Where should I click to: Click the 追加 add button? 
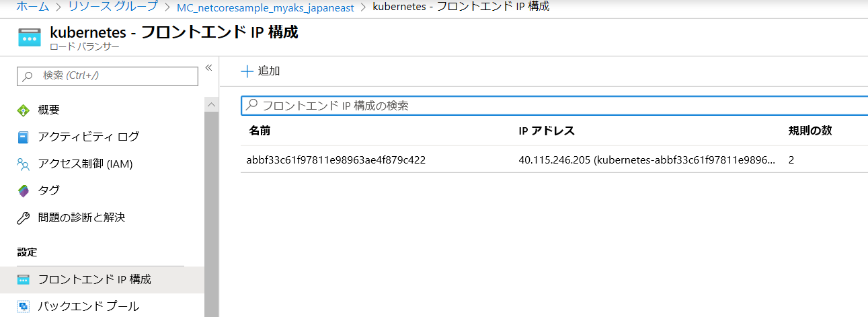click(x=260, y=71)
